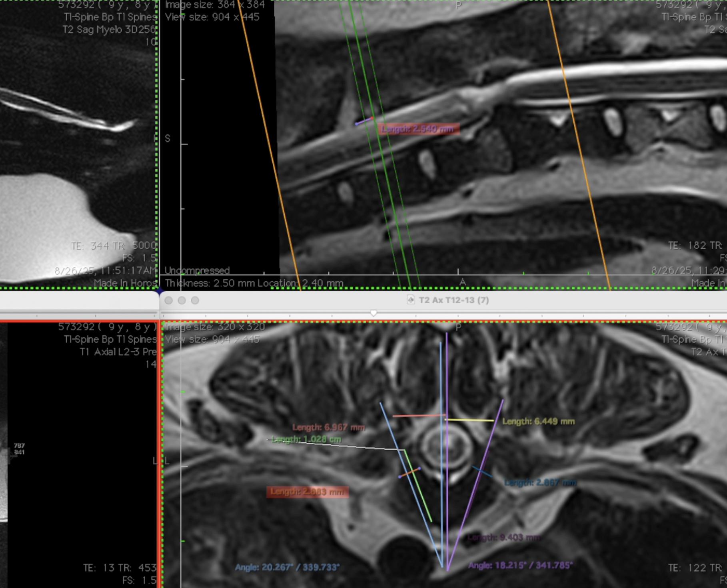Click the '8/26/25, 11:51:17 AM' timestamp text
The image size is (727, 588).
tap(106, 271)
